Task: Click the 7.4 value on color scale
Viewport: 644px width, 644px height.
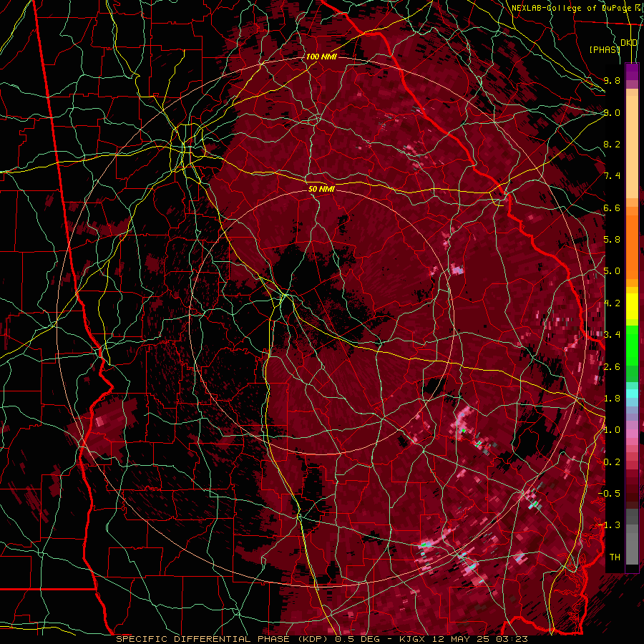Action: tap(612, 176)
